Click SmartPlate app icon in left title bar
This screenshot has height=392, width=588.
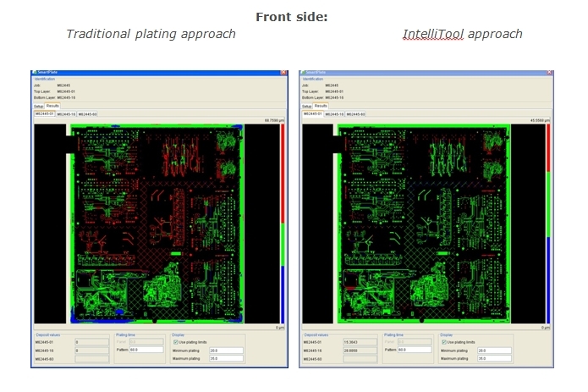click(x=35, y=73)
